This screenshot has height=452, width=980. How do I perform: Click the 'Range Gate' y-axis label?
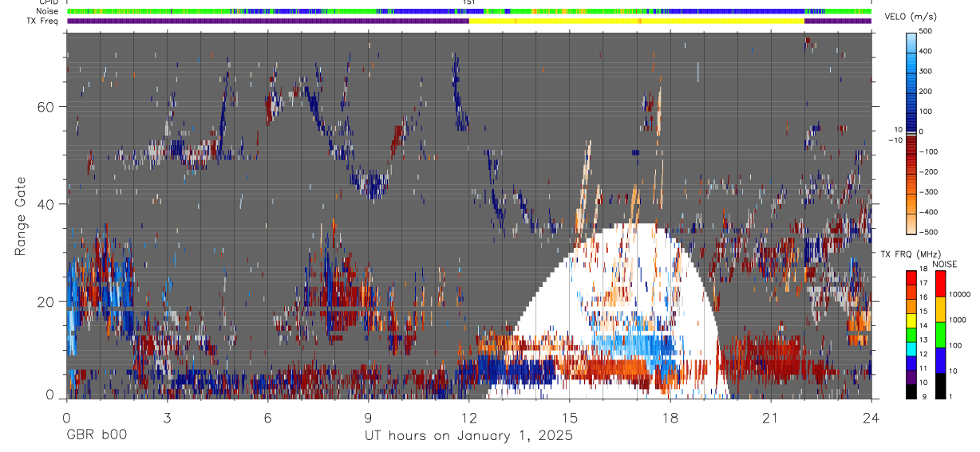22,216
